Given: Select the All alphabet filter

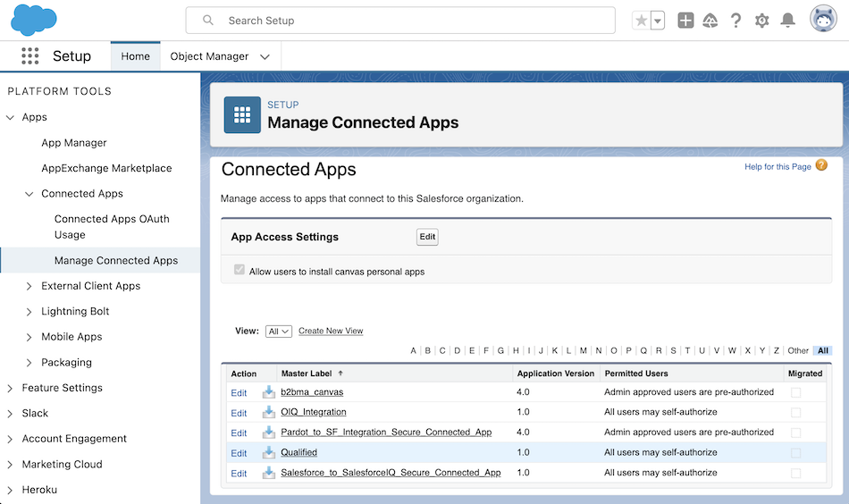Looking at the screenshot, I should 823,351.
